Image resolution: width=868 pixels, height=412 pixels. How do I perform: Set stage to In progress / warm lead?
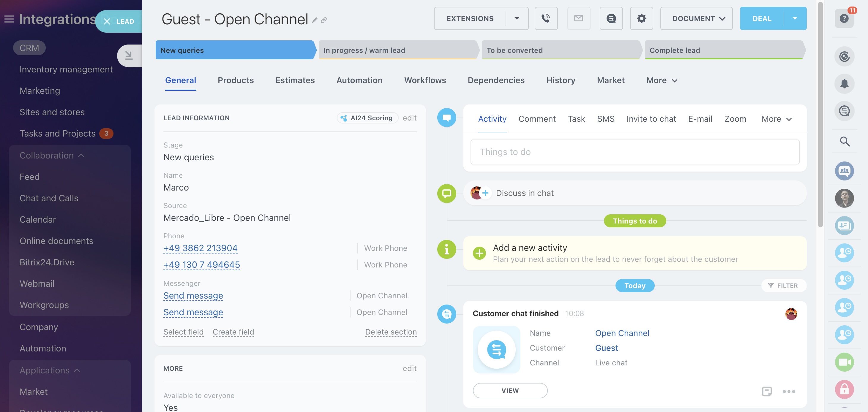(397, 50)
